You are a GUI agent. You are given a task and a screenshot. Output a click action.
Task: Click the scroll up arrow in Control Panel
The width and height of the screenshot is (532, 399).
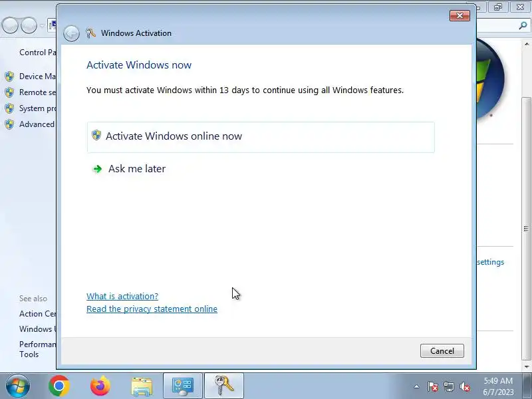(527, 44)
